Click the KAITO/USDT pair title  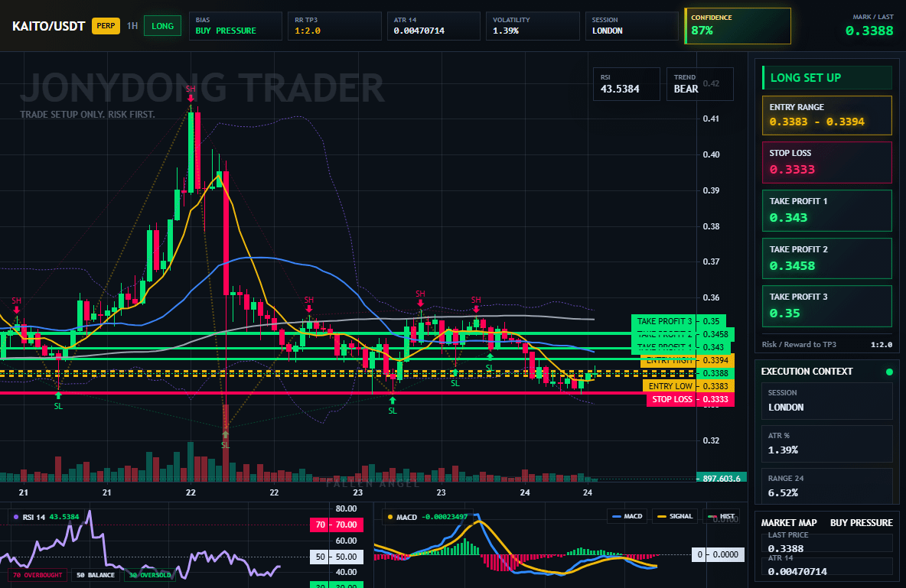point(48,26)
